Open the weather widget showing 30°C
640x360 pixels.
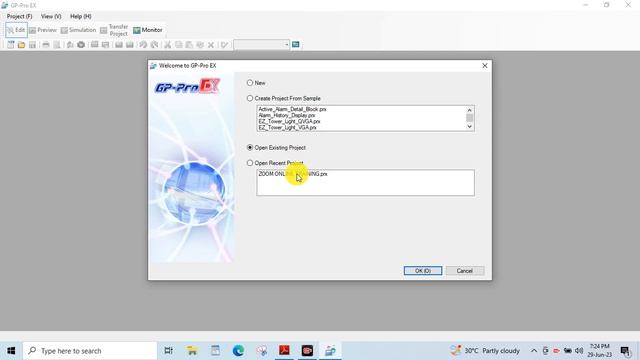[x=485, y=351]
